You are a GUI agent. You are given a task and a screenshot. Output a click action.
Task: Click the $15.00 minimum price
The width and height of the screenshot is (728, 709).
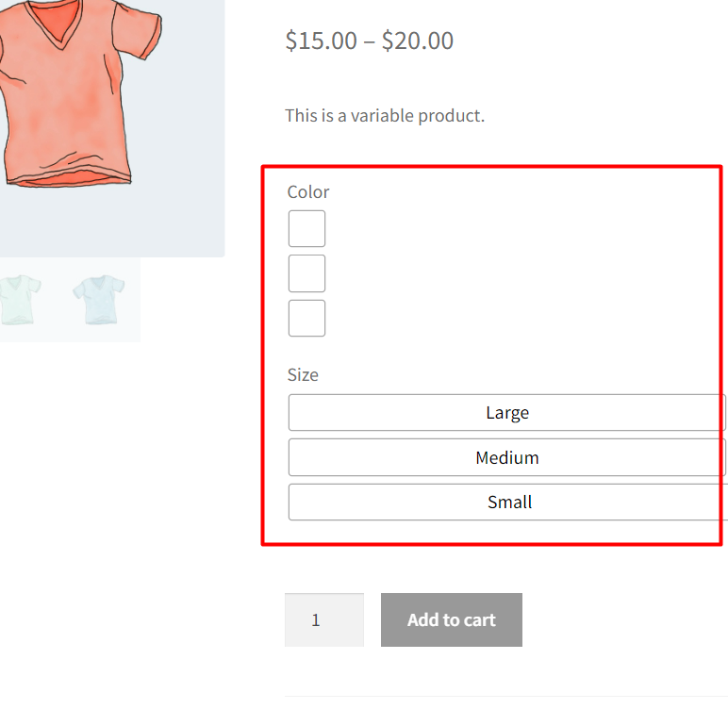click(321, 41)
